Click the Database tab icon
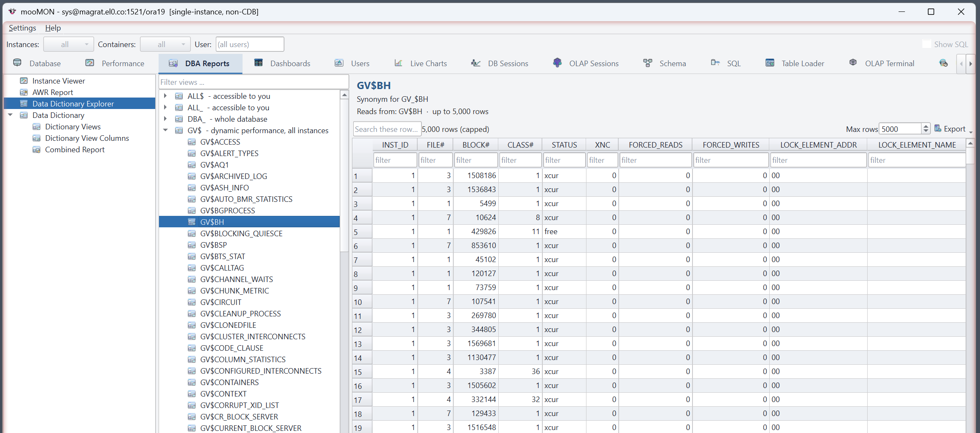980x433 pixels. coord(17,63)
